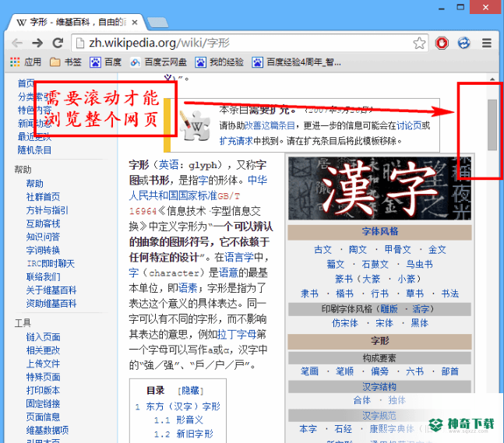Screen dimensions: 504x443
Task: Open the red ad-blocker extension icon
Action: point(442,43)
